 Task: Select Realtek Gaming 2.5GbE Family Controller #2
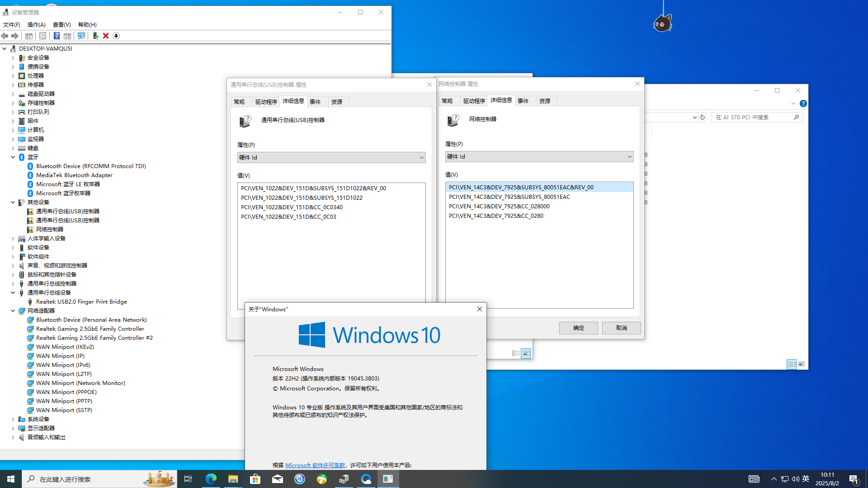(x=94, y=338)
